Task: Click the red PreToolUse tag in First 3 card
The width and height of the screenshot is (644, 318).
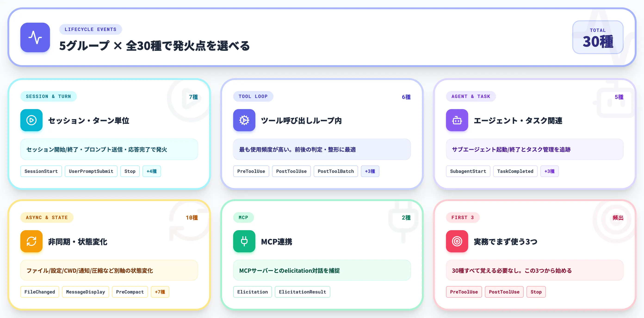Action: [464, 292]
